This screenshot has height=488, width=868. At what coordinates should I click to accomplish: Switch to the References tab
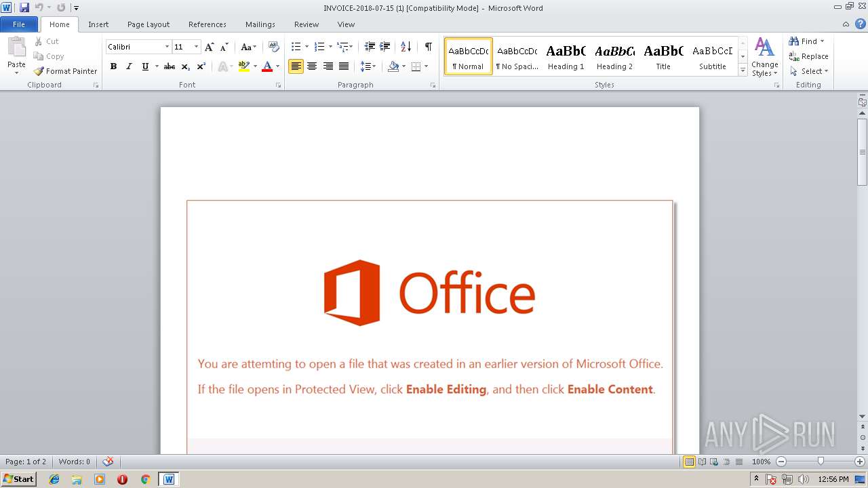pyautogui.click(x=208, y=24)
